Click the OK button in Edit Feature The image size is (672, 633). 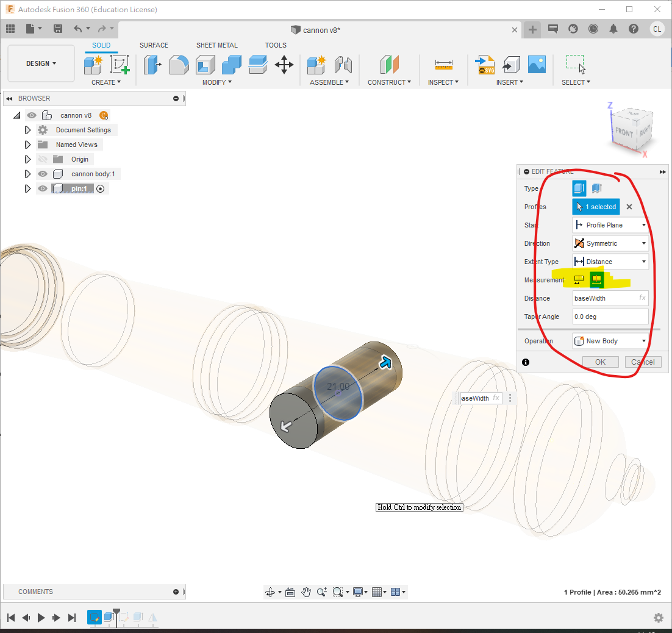point(601,362)
